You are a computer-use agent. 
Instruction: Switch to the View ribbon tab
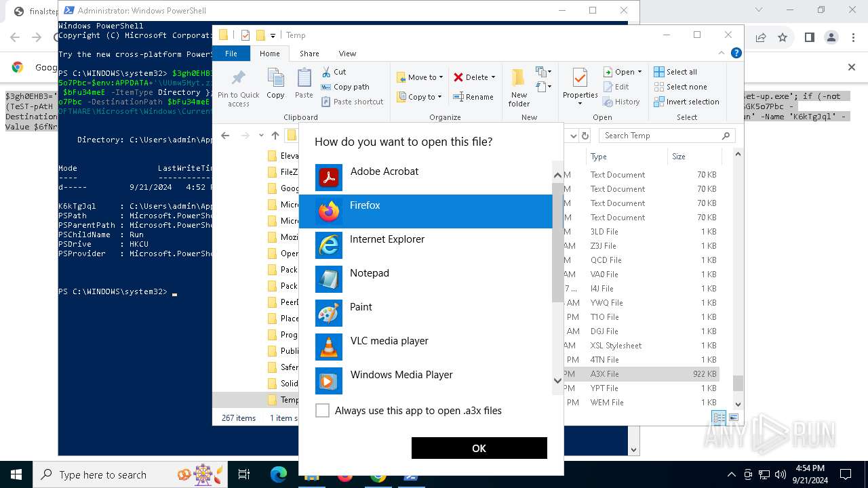coord(347,54)
